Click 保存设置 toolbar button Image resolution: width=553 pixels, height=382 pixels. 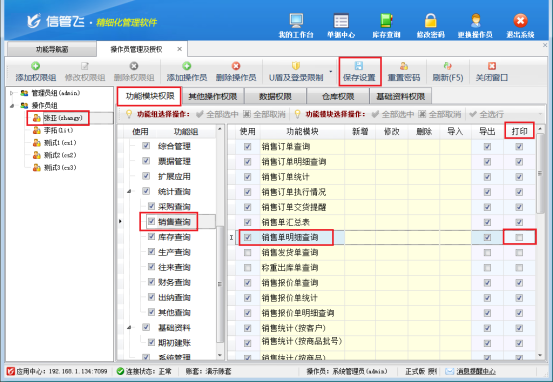[x=359, y=72]
